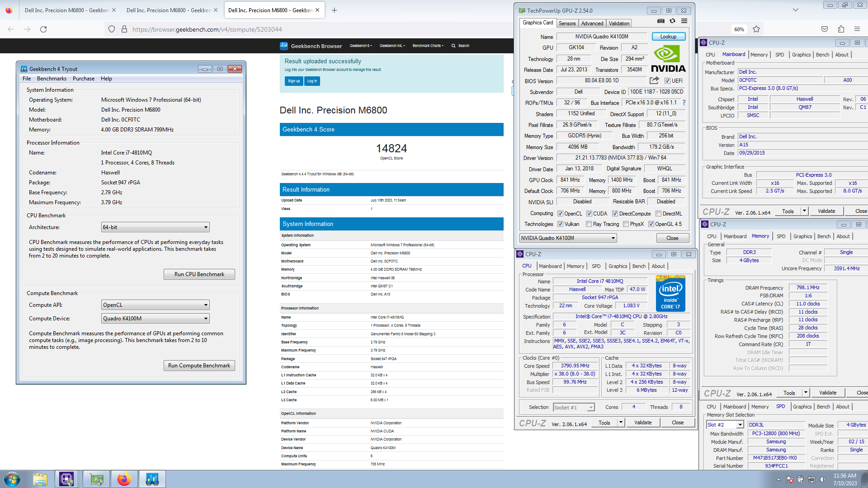
Task: Open the Purchase menu in Geekbench 4
Action: (84, 79)
